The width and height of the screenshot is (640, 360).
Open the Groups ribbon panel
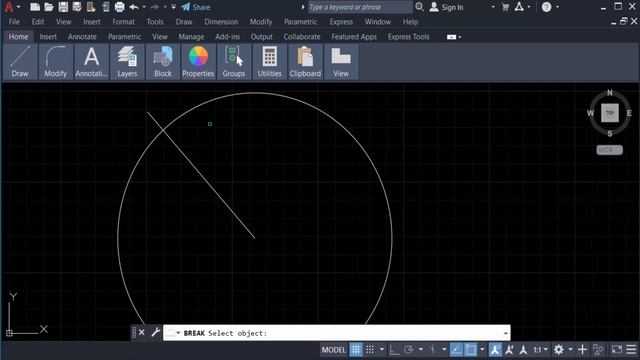click(x=233, y=62)
